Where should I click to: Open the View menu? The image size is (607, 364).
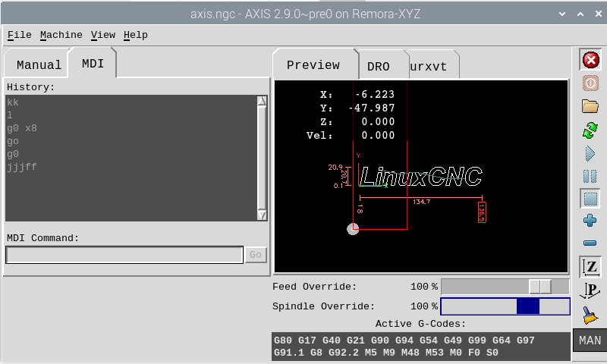(x=103, y=35)
